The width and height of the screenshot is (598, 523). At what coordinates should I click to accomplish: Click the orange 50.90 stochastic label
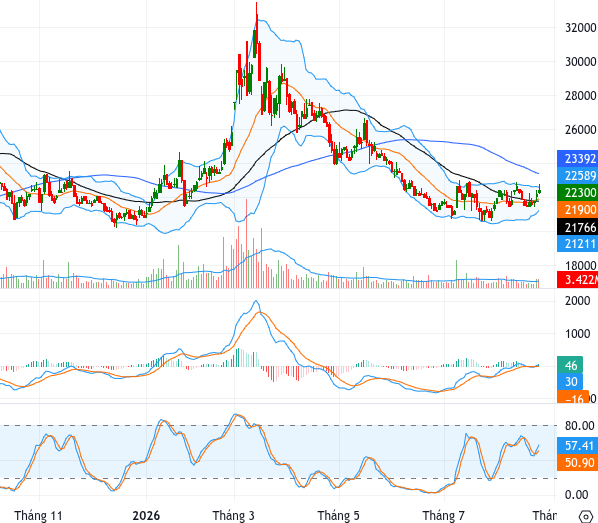(x=577, y=462)
